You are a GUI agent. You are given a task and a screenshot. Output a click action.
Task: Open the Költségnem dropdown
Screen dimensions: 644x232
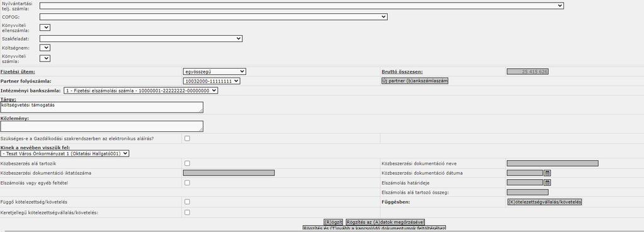(45, 48)
